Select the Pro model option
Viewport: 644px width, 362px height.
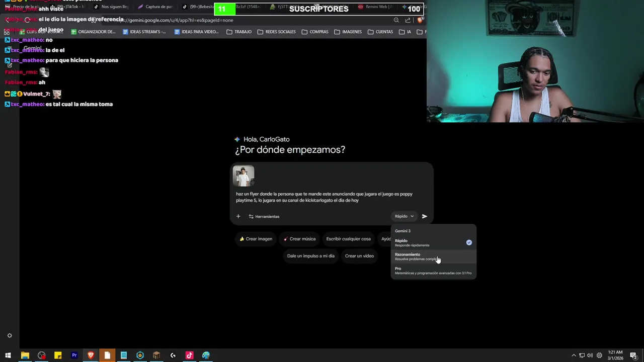pos(433,270)
